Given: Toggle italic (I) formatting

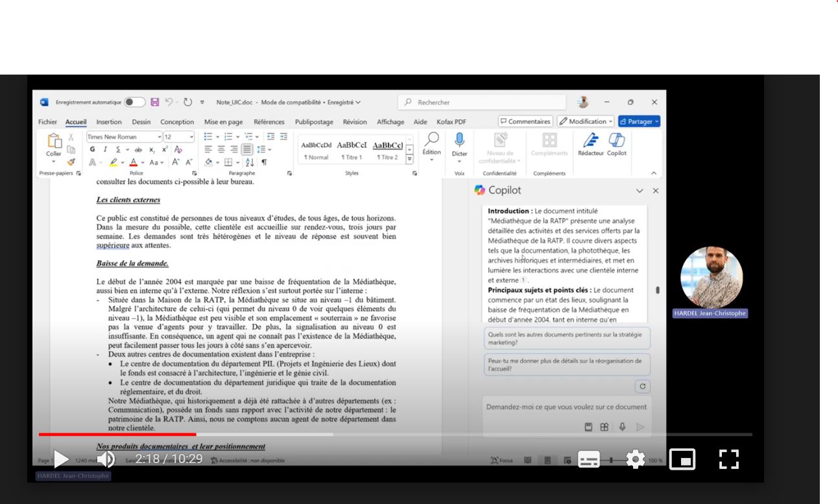Looking at the screenshot, I should (104, 149).
